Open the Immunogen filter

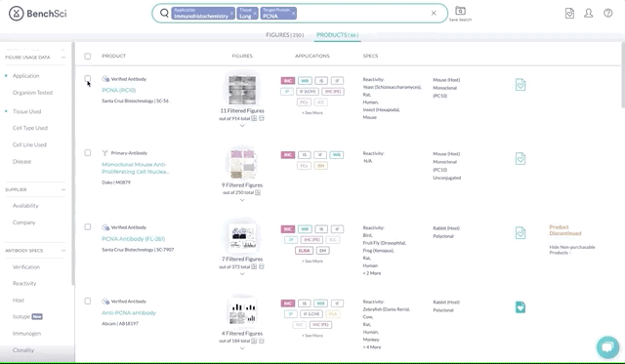click(26, 334)
